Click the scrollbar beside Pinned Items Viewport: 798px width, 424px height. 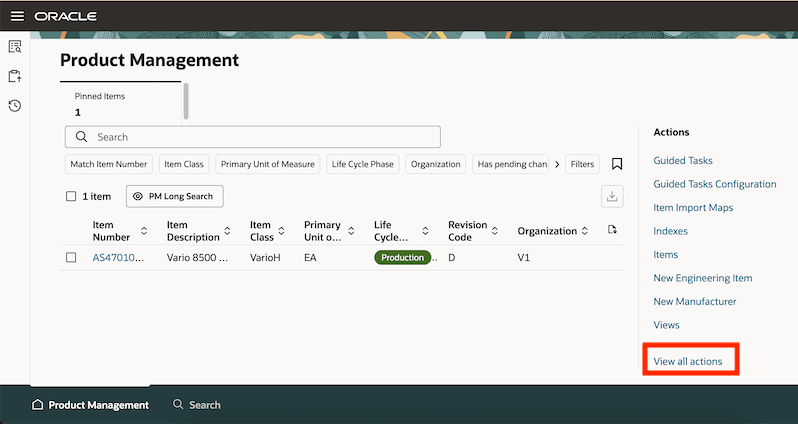pyautogui.click(x=186, y=101)
